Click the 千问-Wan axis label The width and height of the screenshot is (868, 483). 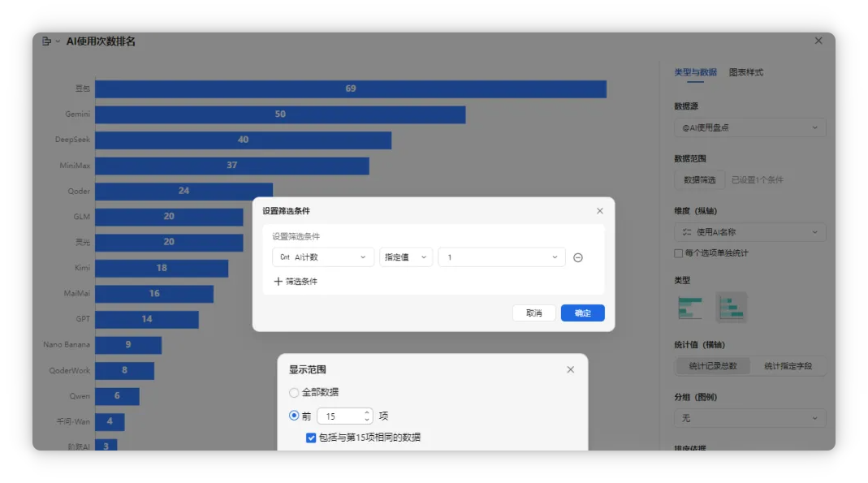[72, 421]
